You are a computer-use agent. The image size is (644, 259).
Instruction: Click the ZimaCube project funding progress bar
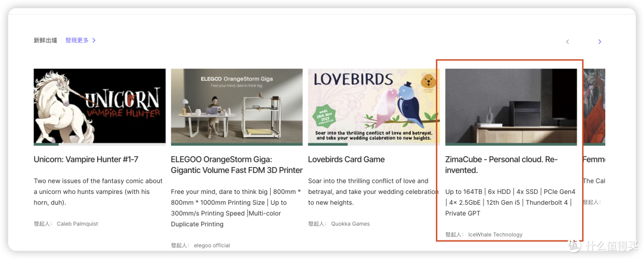tap(511, 144)
